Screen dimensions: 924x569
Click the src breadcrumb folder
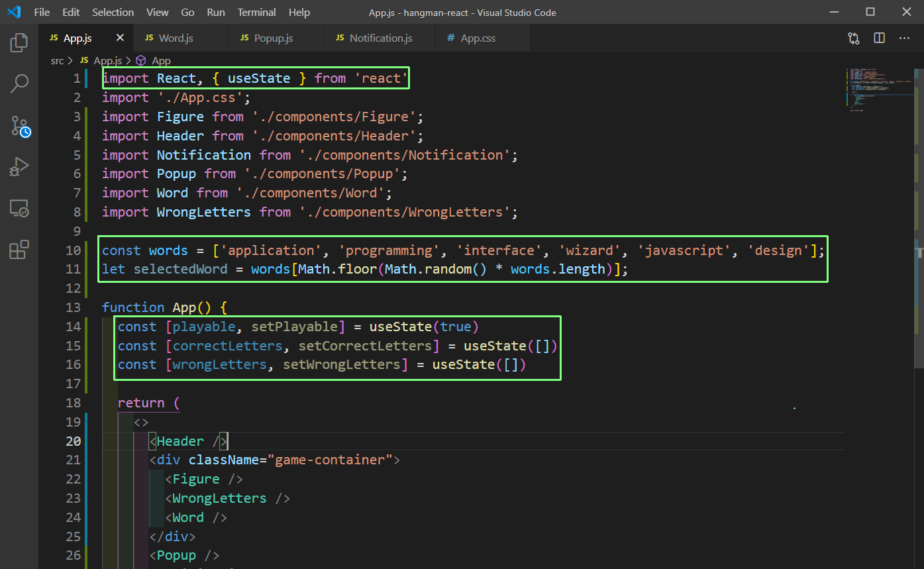(58, 60)
